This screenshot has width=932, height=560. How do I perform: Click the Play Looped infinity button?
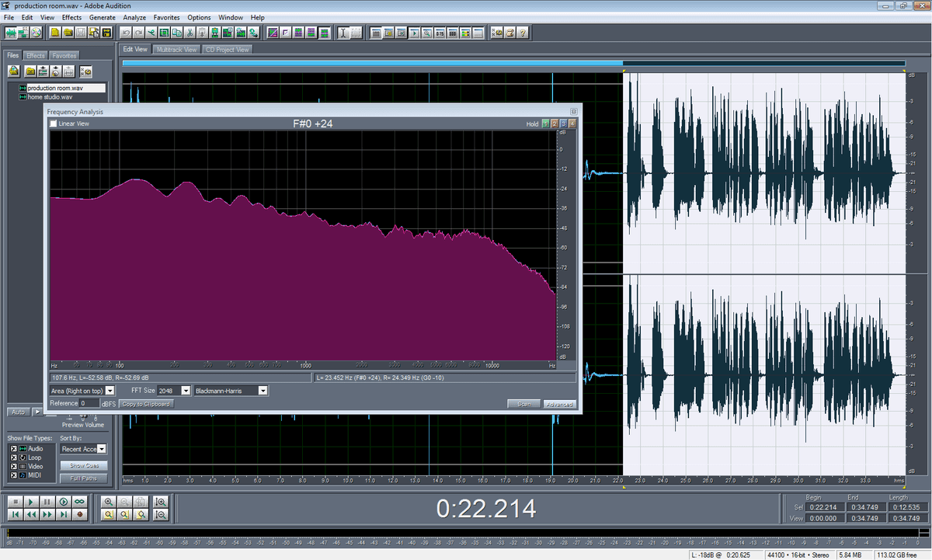coord(80,502)
